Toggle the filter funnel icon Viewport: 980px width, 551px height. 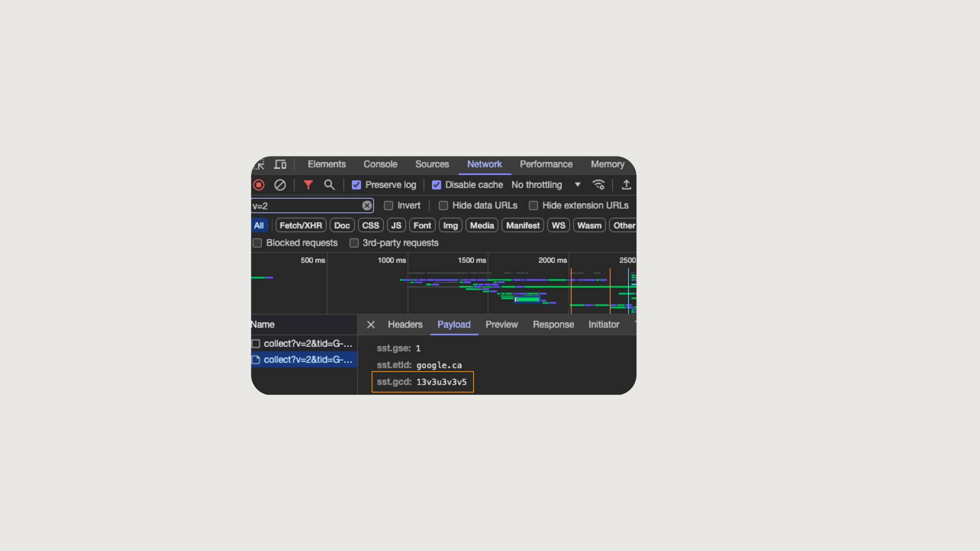point(308,185)
